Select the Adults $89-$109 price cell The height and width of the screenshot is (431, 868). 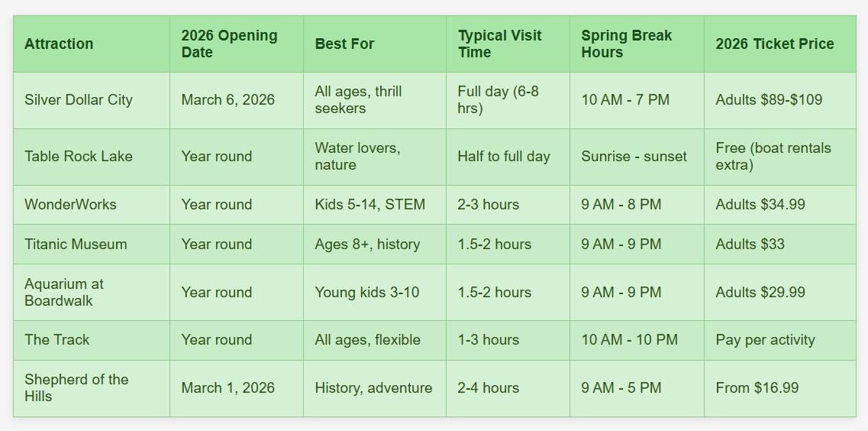(769, 99)
